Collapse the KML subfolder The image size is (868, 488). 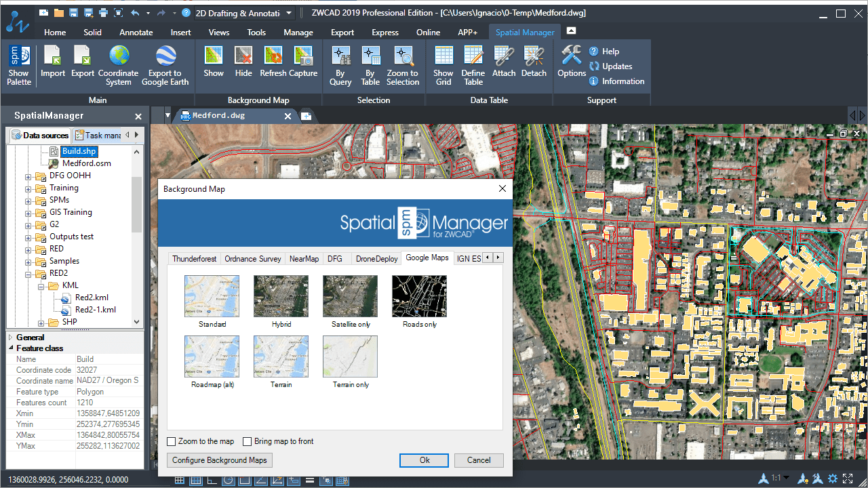(x=41, y=286)
